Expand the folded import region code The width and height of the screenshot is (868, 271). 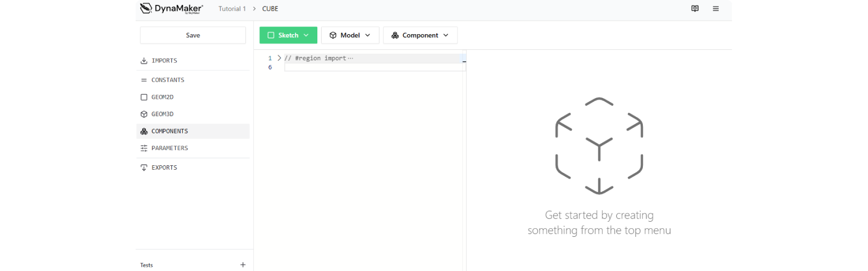pos(279,58)
